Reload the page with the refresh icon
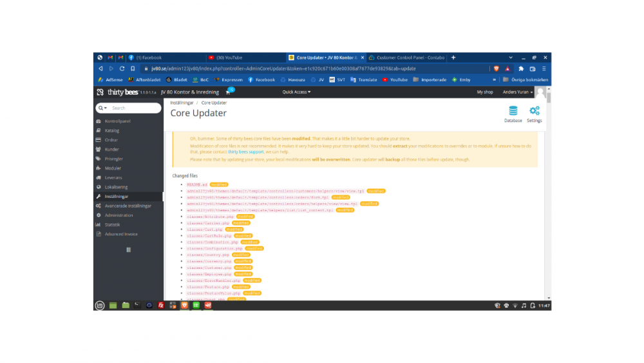Viewport: 644px width, 363px height. click(122, 68)
